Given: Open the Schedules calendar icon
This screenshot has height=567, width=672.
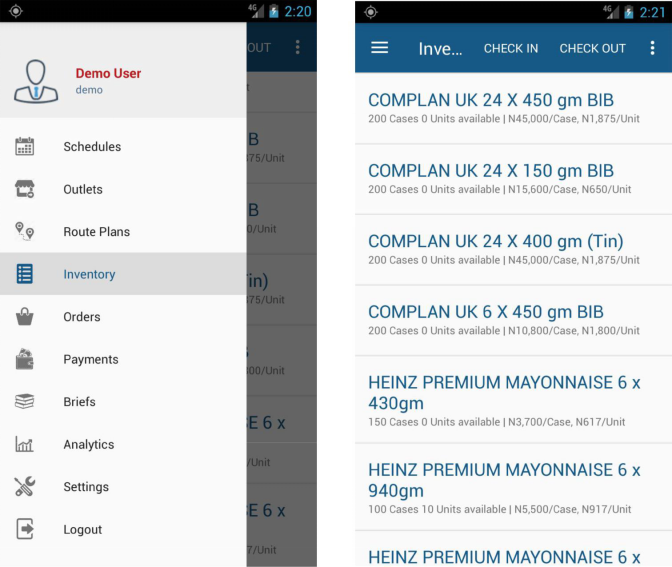Looking at the screenshot, I should [x=24, y=146].
